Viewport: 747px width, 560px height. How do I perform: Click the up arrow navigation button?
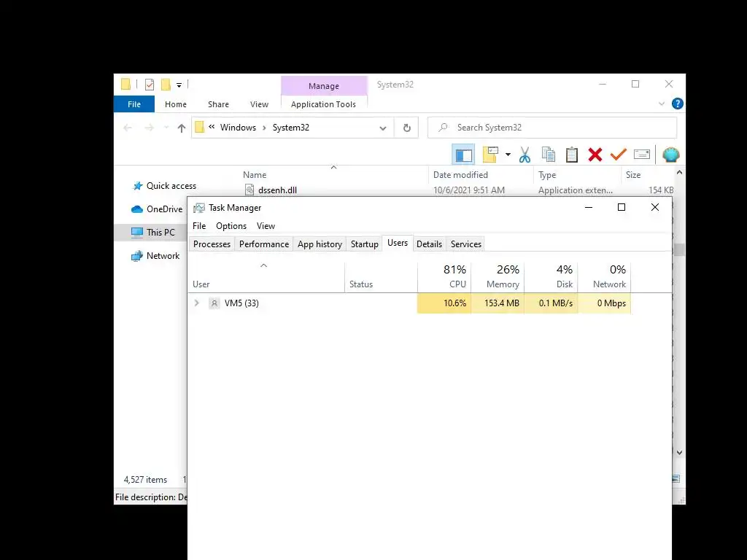point(181,128)
